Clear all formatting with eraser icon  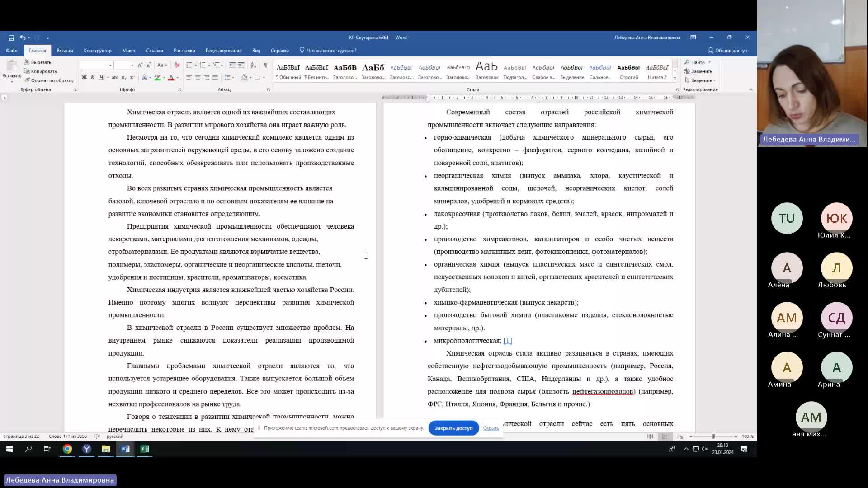pyautogui.click(x=177, y=65)
